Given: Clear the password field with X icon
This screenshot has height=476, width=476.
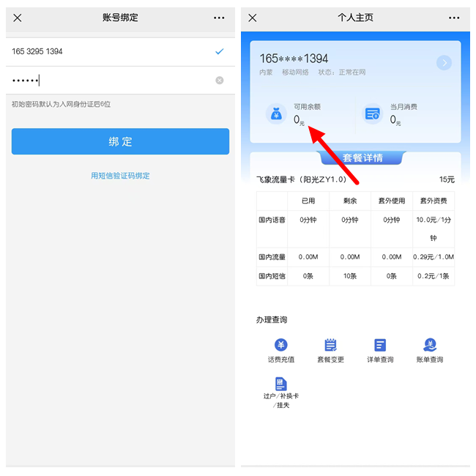Looking at the screenshot, I should pos(220,81).
